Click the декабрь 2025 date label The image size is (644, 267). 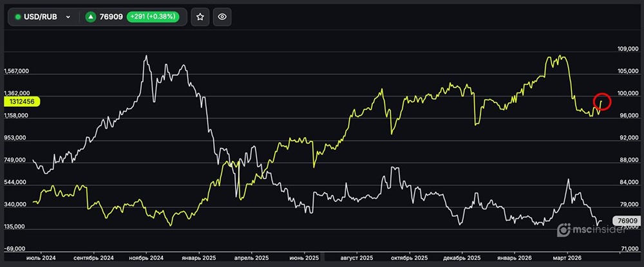click(464, 257)
